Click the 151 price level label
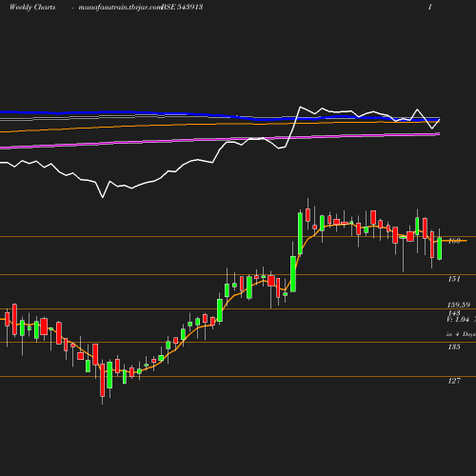The image size is (476, 476). (x=454, y=279)
